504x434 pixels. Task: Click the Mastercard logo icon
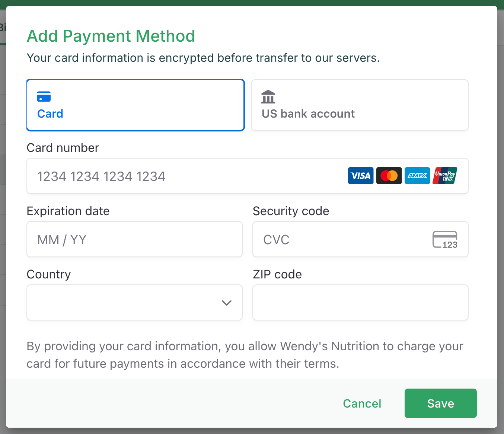(389, 176)
